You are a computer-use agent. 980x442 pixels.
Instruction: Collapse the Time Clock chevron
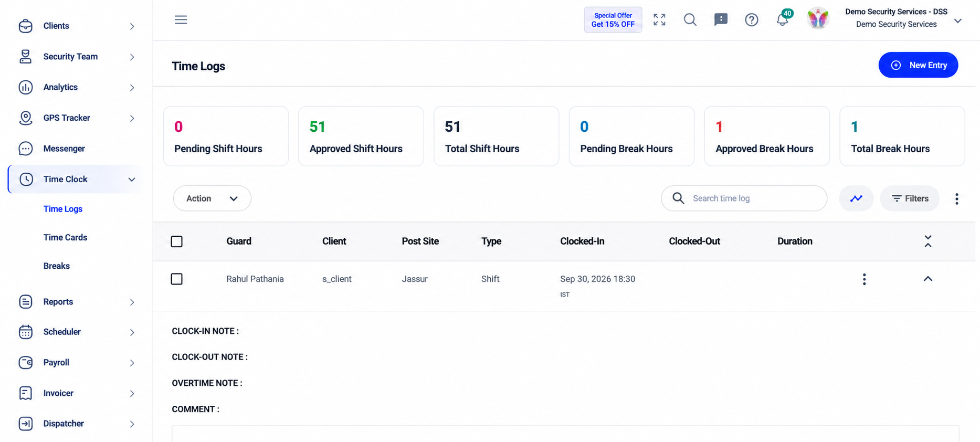point(132,180)
